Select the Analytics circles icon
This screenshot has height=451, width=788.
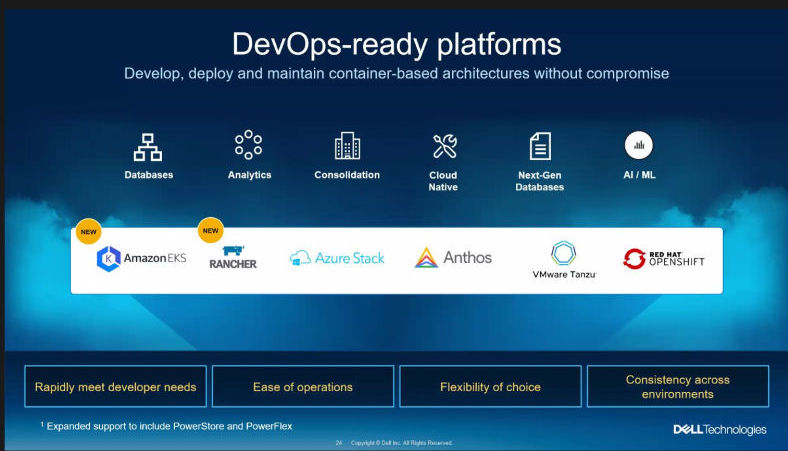[x=248, y=145]
